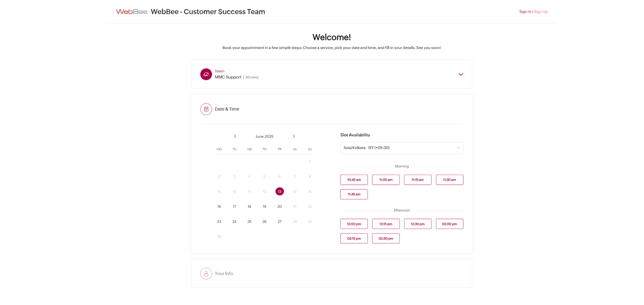Pick June 24 on the calendar

click(x=234, y=222)
